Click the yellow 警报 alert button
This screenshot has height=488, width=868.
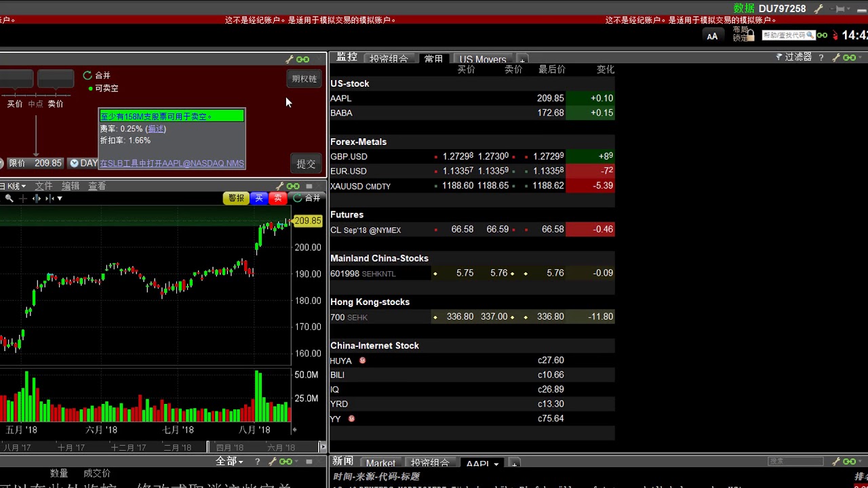pyautogui.click(x=236, y=198)
